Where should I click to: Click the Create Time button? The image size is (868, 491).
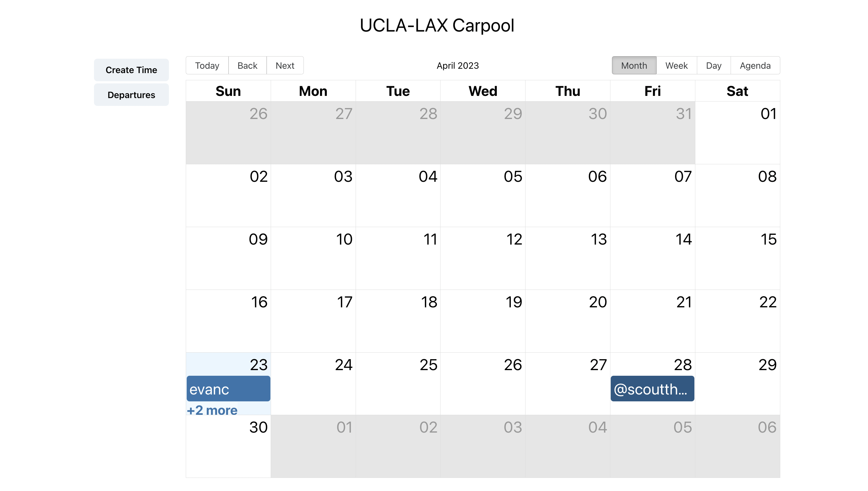tap(131, 70)
